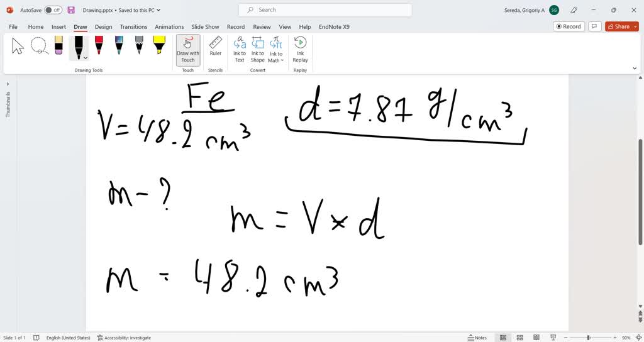Start Ink Replay

pyautogui.click(x=300, y=50)
